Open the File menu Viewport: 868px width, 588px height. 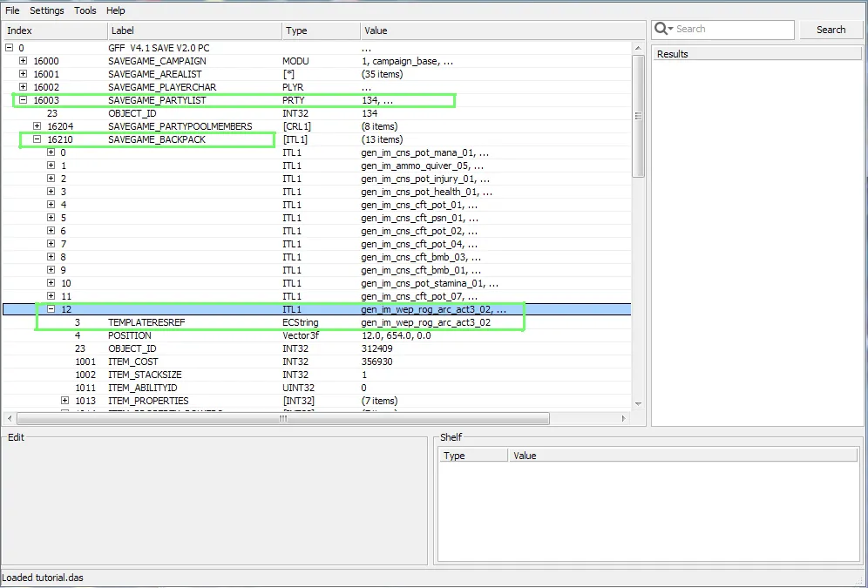tap(12, 10)
